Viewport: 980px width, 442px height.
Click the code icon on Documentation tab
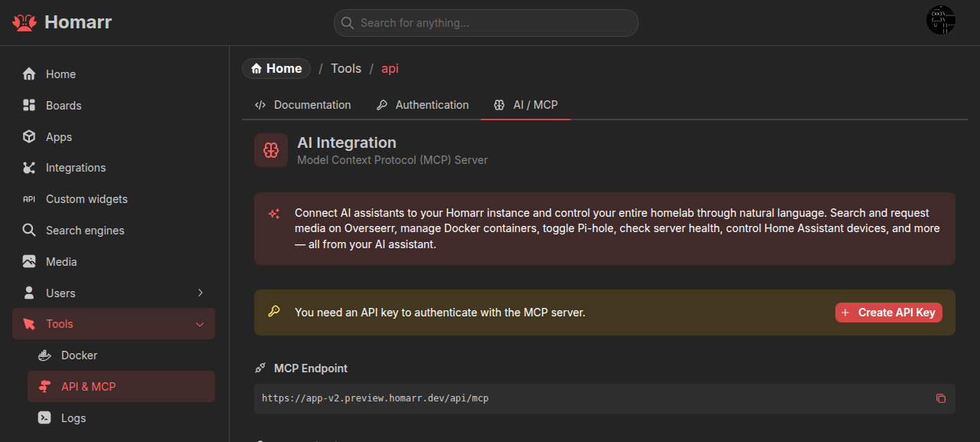260,105
